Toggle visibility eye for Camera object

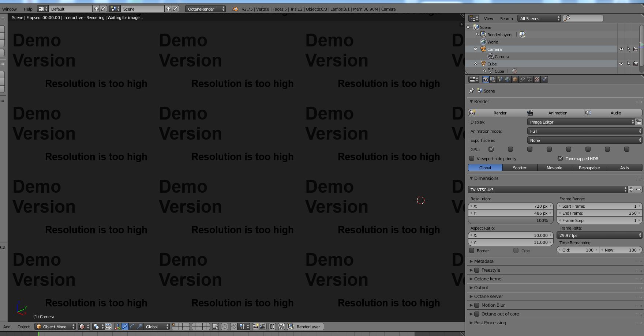621,49
